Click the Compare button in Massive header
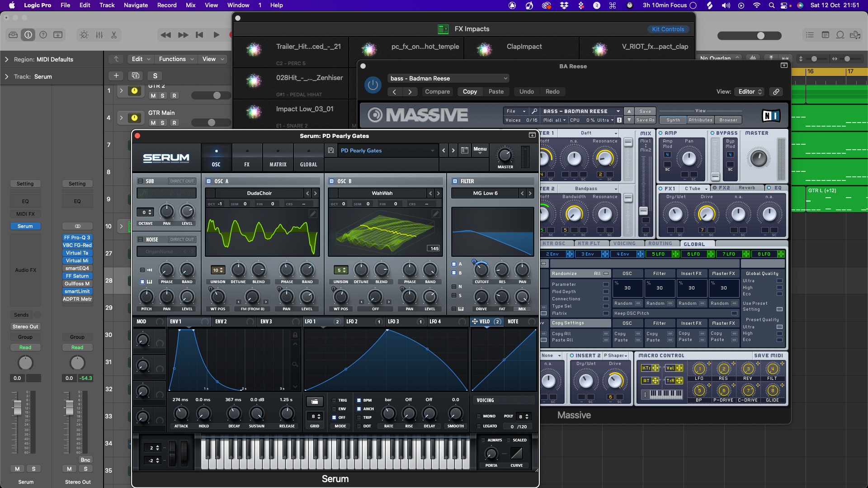 point(437,92)
